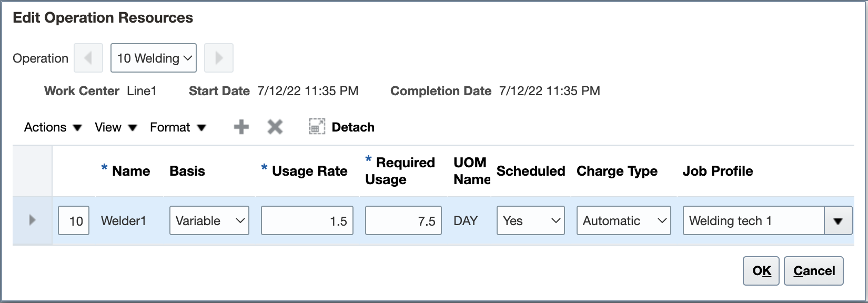
Task: Open the View menu
Action: coord(116,127)
